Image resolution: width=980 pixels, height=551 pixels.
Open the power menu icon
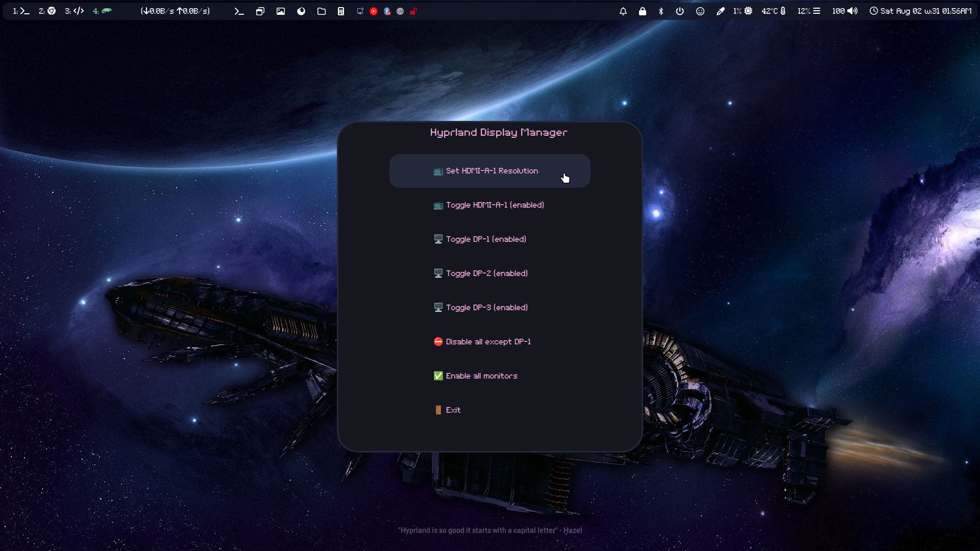(680, 11)
